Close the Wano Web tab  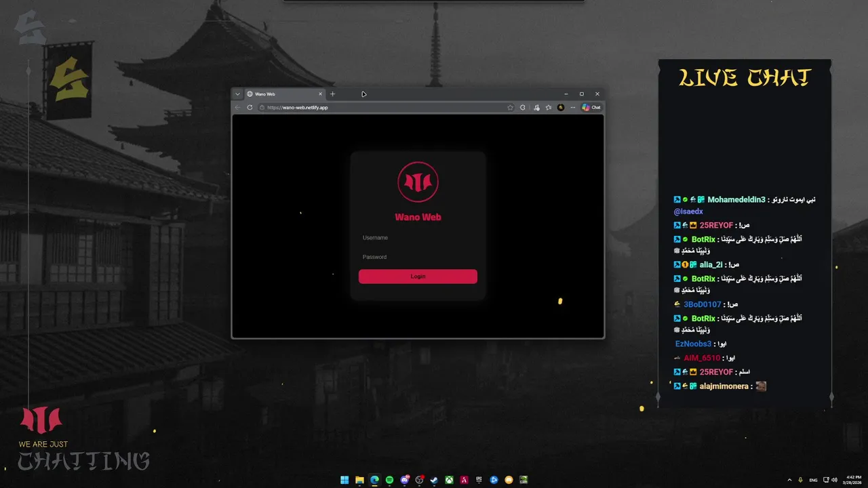(x=321, y=94)
